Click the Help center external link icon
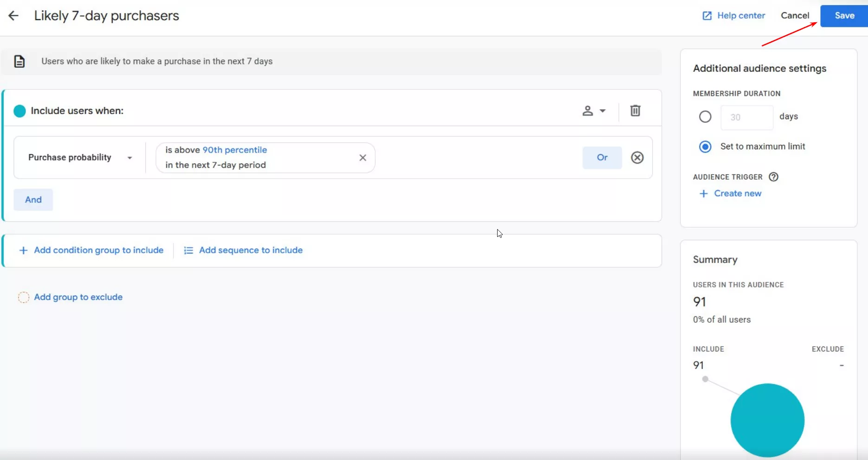This screenshot has width=868, height=460. coord(706,16)
